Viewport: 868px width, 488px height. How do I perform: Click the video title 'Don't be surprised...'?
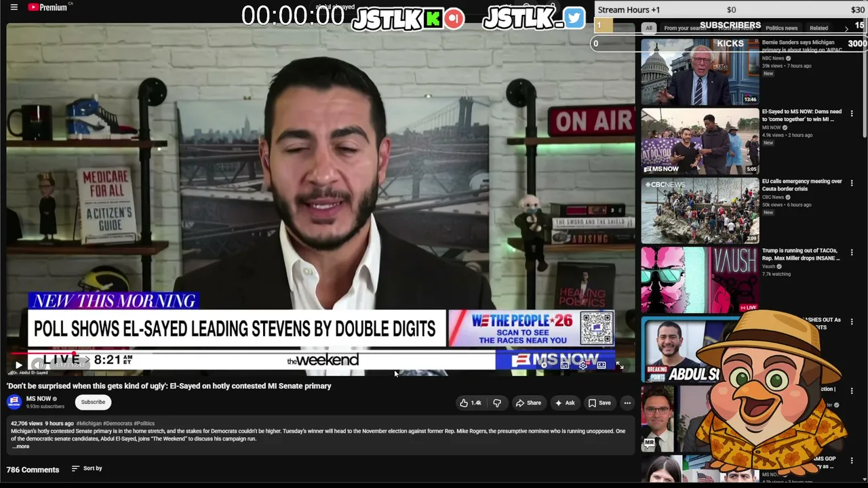click(x=169, y=386)
